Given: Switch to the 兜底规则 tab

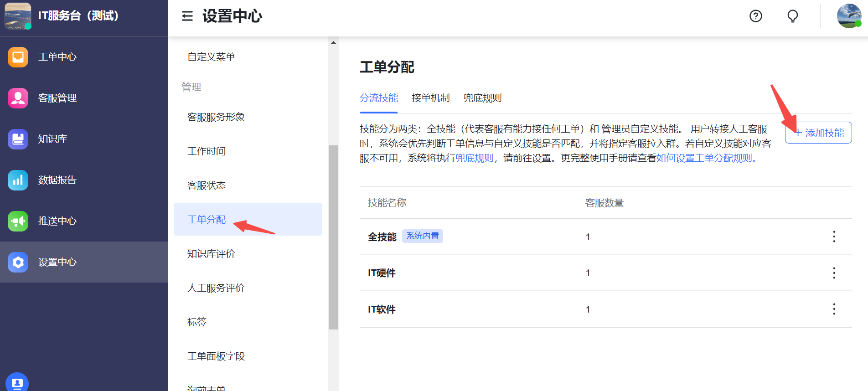Looking at the screenshot, I should pos(482,98).
